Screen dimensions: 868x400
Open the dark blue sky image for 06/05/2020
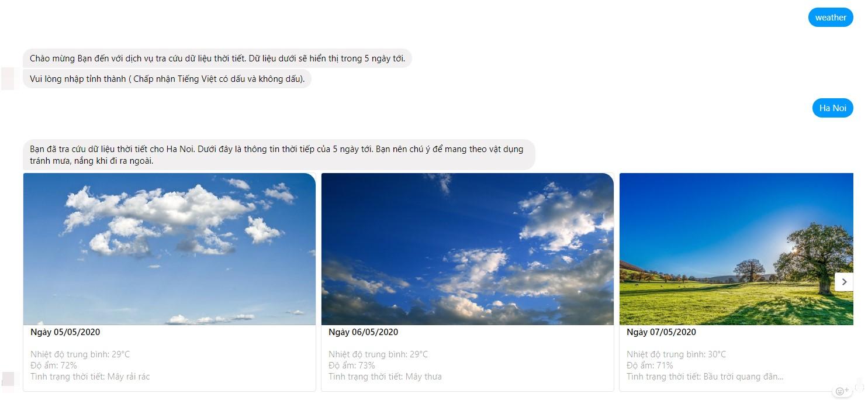click(x=468, y=249)
